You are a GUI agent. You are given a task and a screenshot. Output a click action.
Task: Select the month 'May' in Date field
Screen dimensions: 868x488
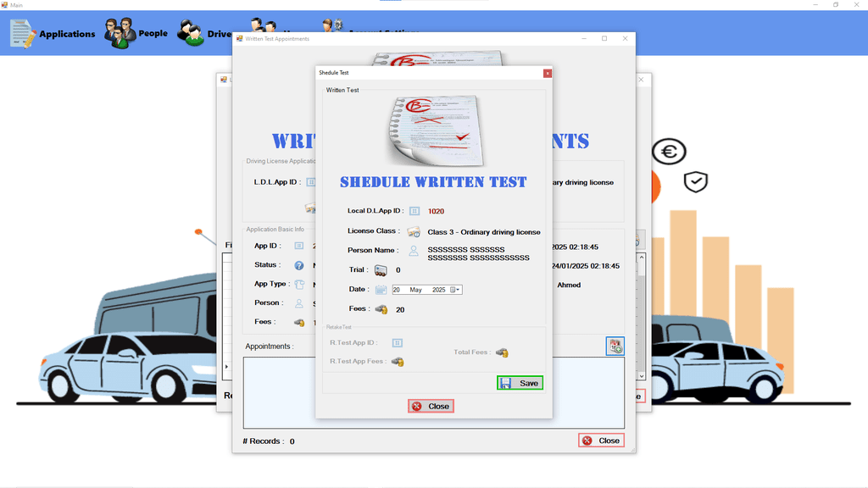tap(415, 290)
